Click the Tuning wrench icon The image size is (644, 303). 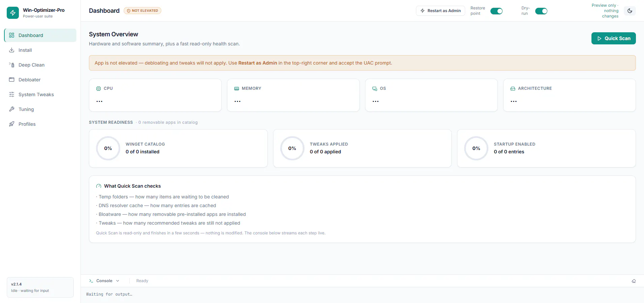[11, 109]
